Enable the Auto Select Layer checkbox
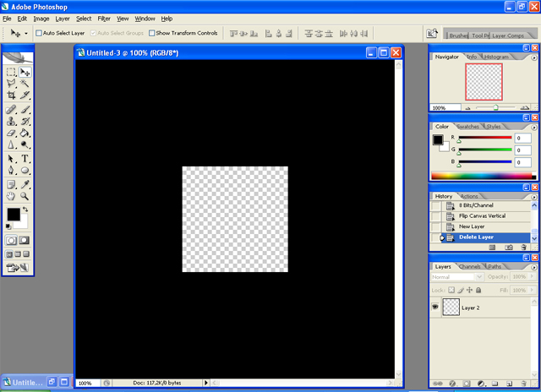 (39, 33)
